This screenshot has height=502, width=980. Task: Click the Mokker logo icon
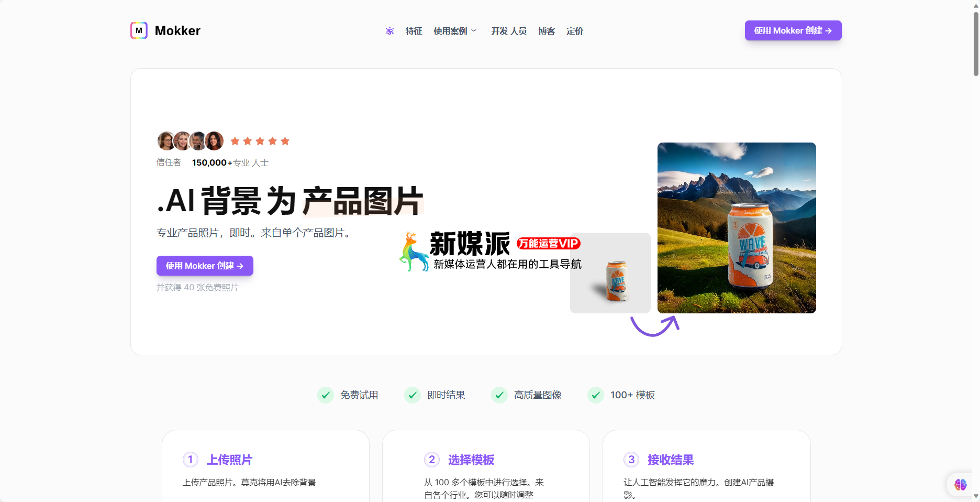tap(139, 30)
